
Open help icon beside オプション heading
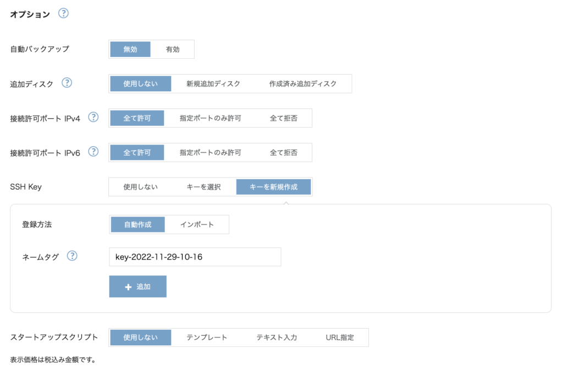click(63, 13)
